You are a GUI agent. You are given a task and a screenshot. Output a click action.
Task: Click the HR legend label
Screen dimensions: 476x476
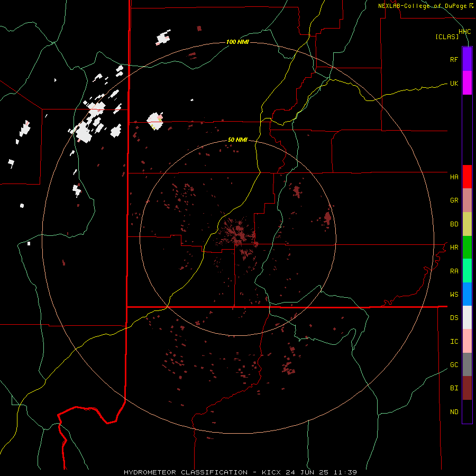[x=454, y=248]
